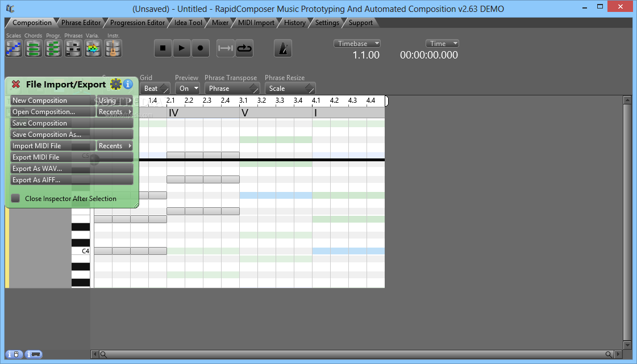Click the vertical scrollbar up arrow
637x364 pixels.
point(627,99)
